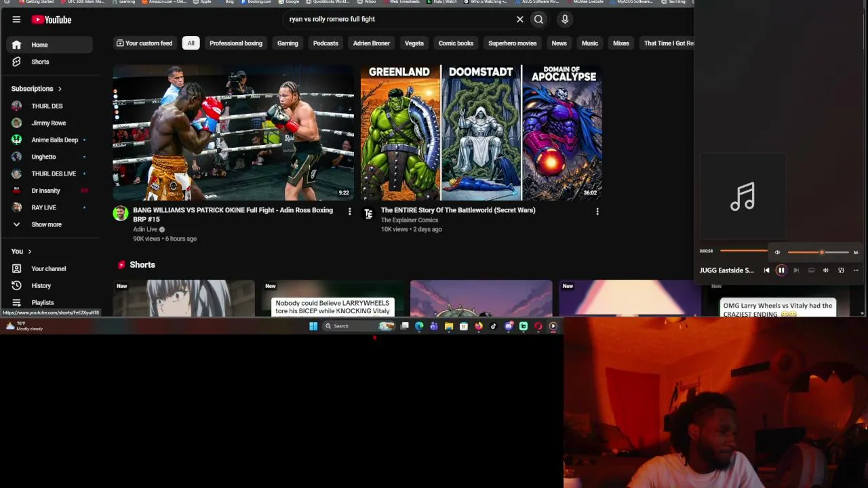The height and width of the screenshot is (488, 868).
Task: Open the Larry Wheels bicep Short
Action: [x=333, y=298]
